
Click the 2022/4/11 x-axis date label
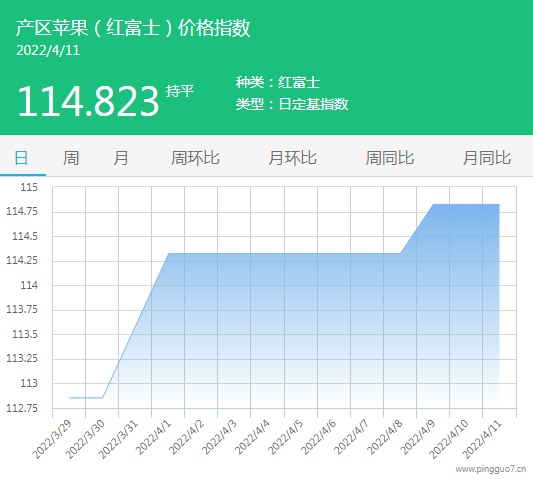[x=482, y=439]
